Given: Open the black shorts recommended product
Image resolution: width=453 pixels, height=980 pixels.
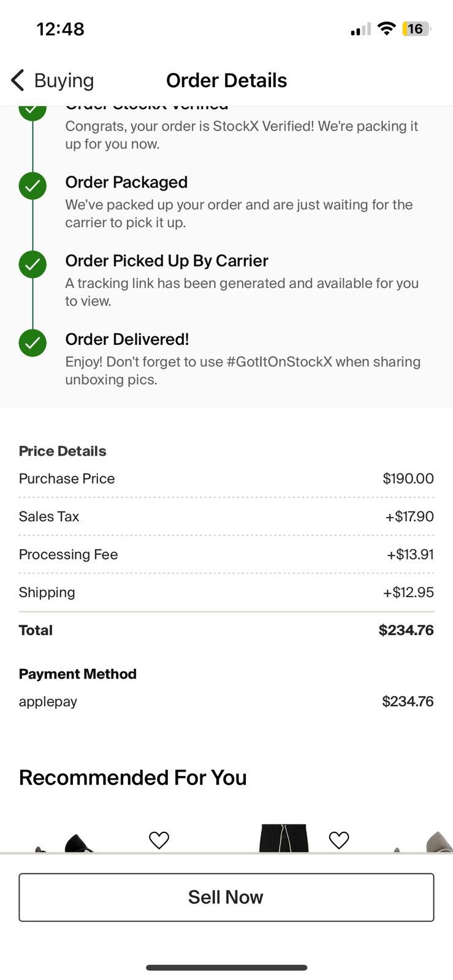Looking at the screenshot, I should [283, 838].
